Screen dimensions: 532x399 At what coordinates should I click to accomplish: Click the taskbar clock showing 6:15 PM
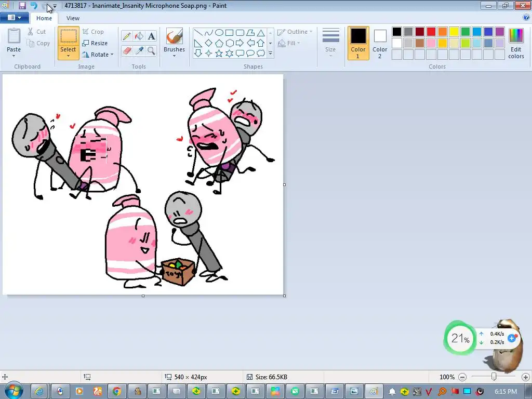point(506,392)
